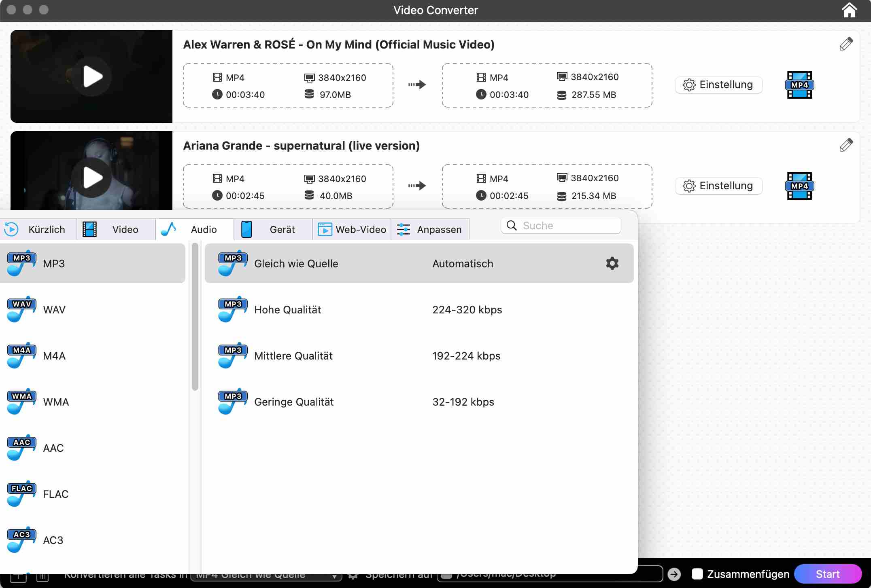Select the WAV output format
Image resolution: width=871 pixels, height=588 pixels.
click(x=54, y=309)
